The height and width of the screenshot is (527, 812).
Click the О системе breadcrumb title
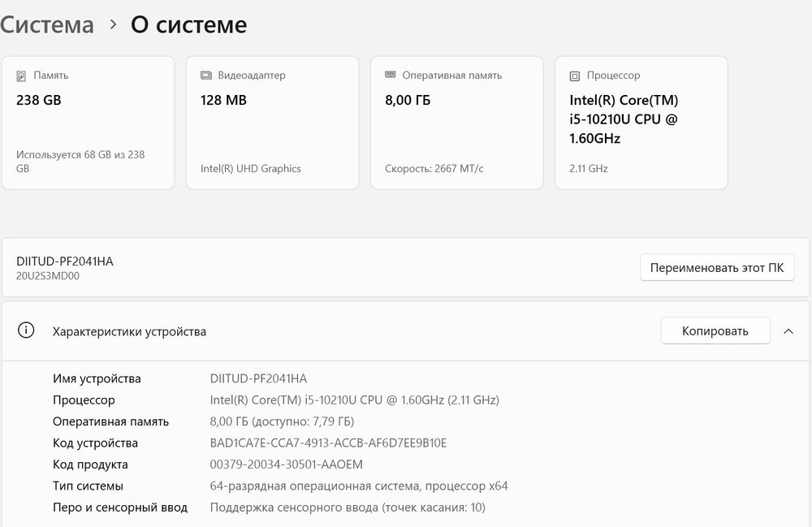[x=188, y=25]
